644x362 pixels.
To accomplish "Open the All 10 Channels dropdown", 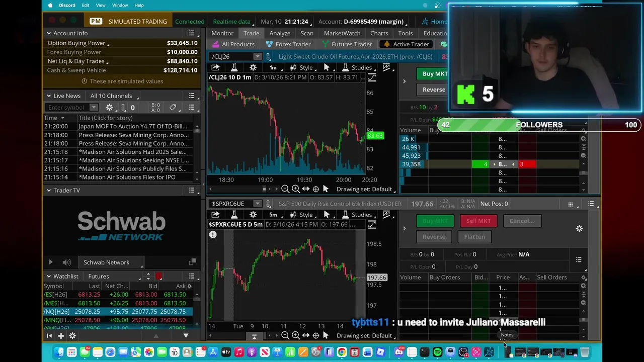I will click(x=113, y=96).
